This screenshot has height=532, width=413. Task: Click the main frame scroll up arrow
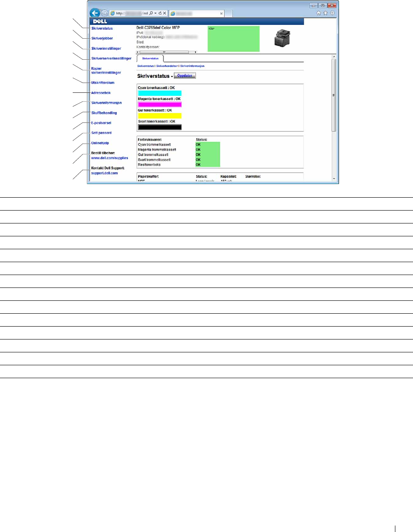pyautogui.click(x=334, y=57)
